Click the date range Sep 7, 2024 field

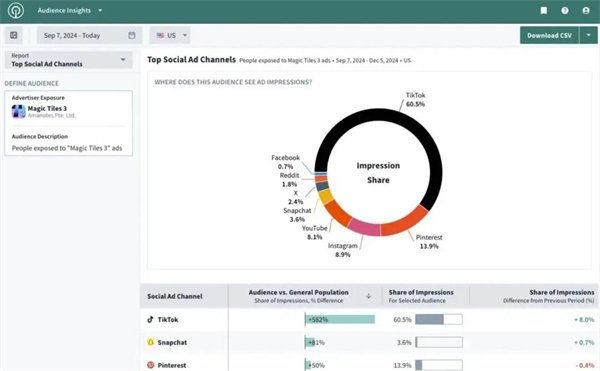90,35
